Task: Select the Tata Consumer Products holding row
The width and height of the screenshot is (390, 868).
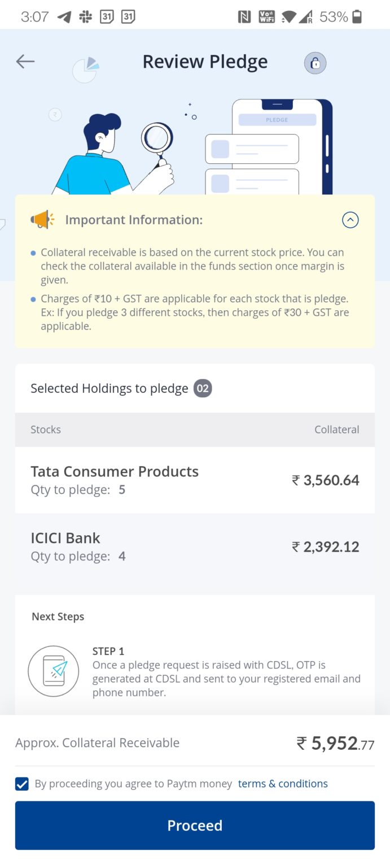Action: point(195,479)
